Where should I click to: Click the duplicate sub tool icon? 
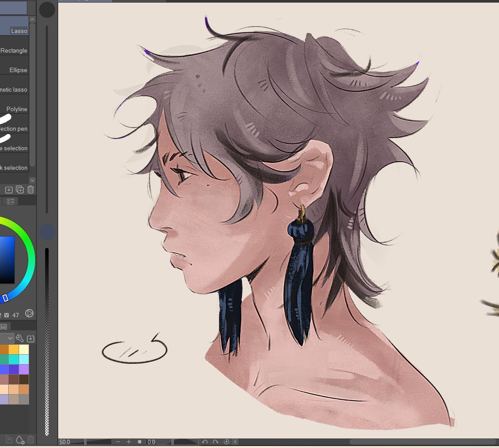coord(20,190)
